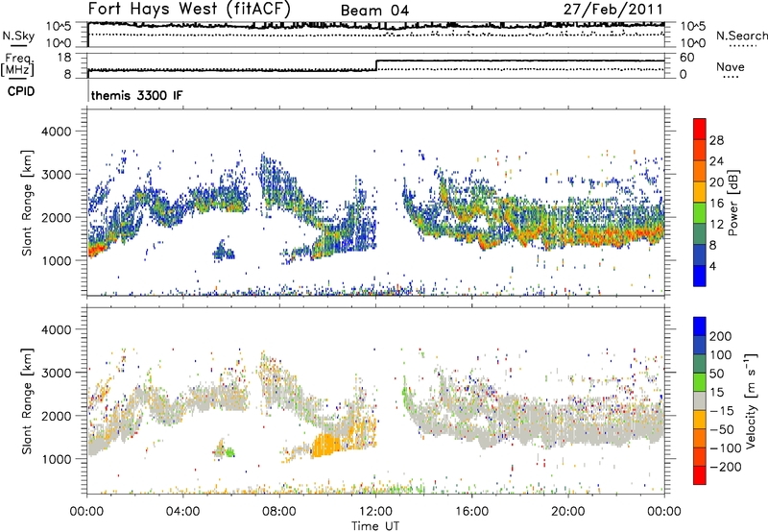Click the date '27/Feb/2011'

pos(612,9)
